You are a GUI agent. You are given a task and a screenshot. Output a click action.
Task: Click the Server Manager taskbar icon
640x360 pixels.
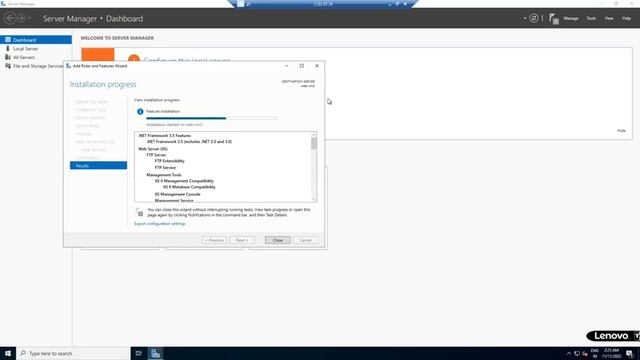(x=156, y=353)
